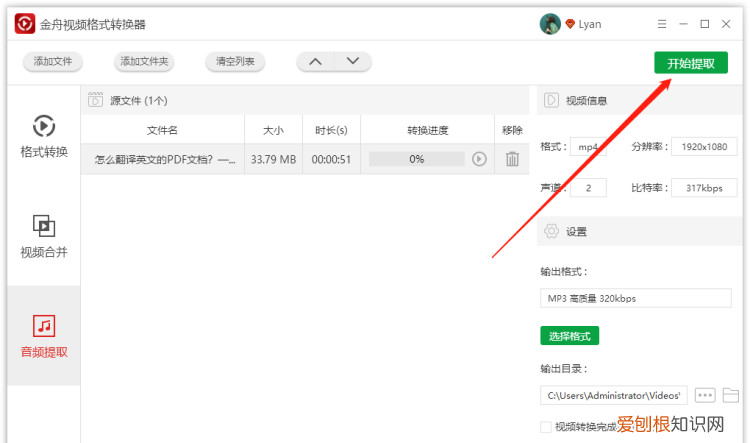The width and height of the screenshot is (750, 443).
Task: Click the Lyan username text
Action: click(590, 24)
